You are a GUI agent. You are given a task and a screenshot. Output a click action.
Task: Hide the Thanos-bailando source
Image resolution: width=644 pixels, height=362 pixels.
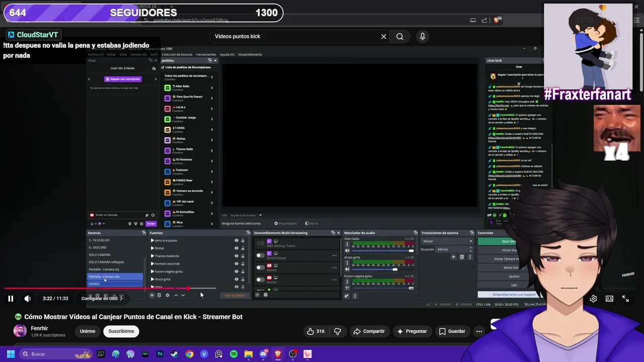[236, 256]
